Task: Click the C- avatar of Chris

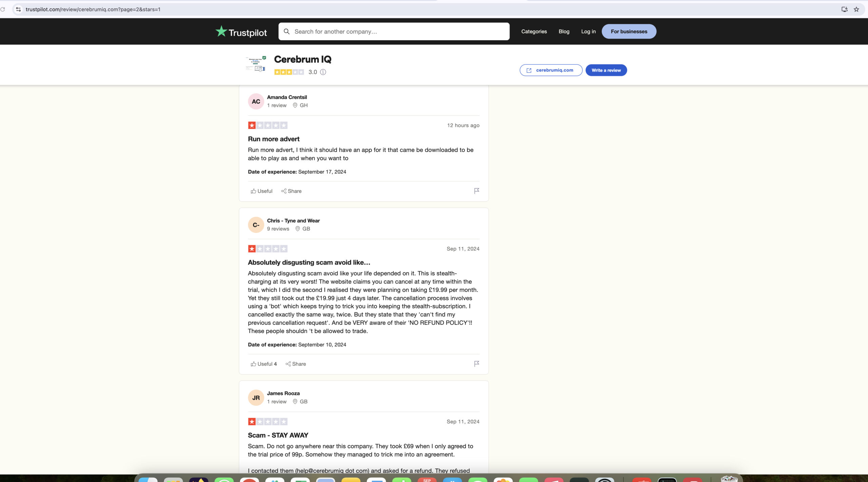Action: click(x=256, y=225)
